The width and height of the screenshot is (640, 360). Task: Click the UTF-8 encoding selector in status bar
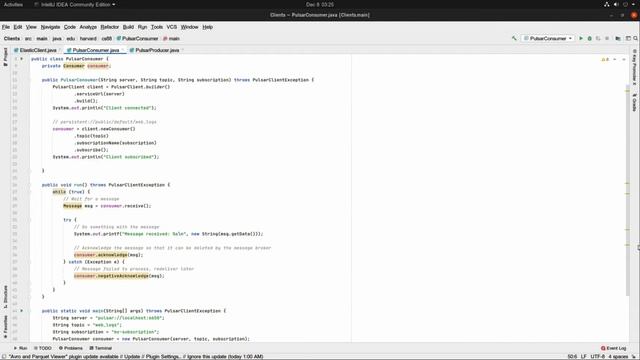coord(597,357)
